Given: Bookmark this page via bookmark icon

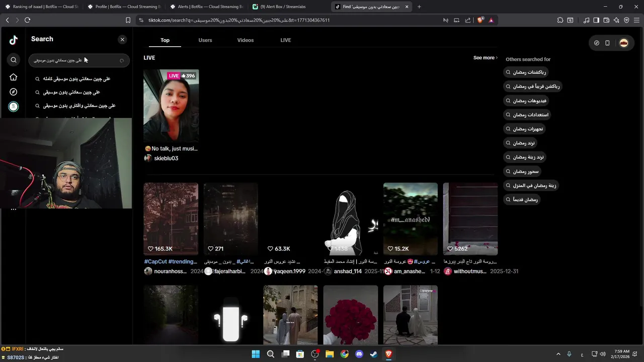Looking at the screenshot, I should [x=128, y=20].
